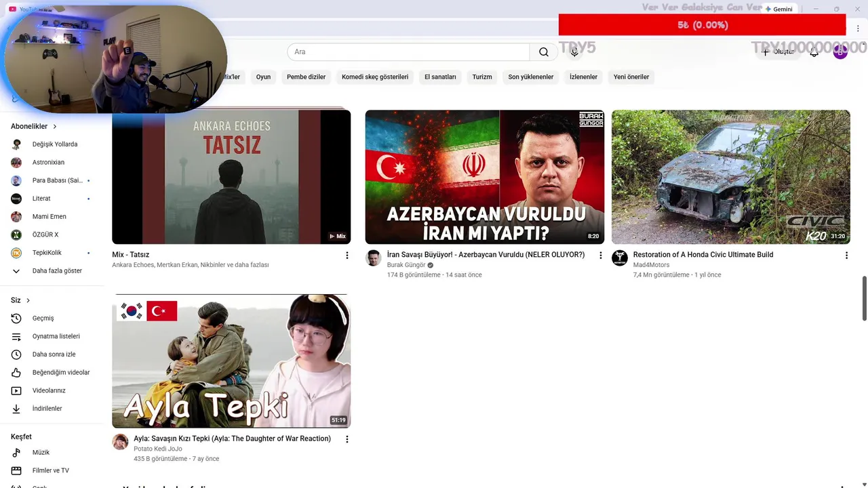The width and height of the screenshot is (868, 488).
Task: Click the page vertical scrollbar thumb
Action: click(x=864, y=298)
